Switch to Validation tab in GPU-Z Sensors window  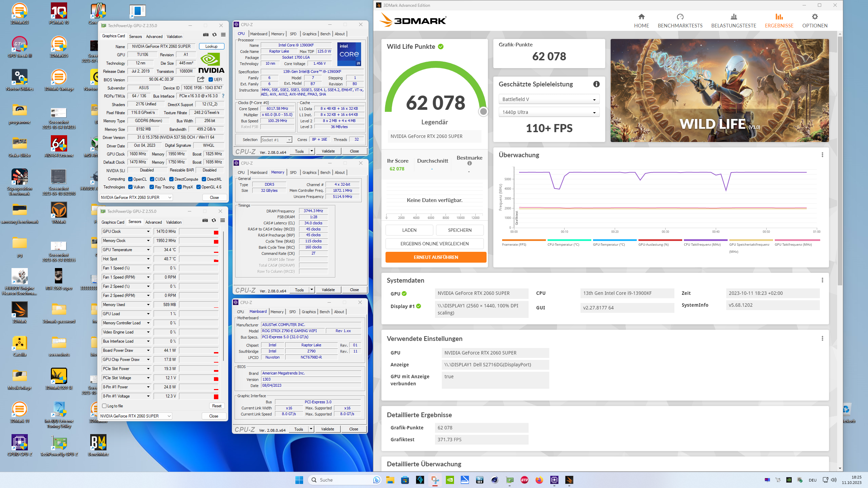click(174, 222)
